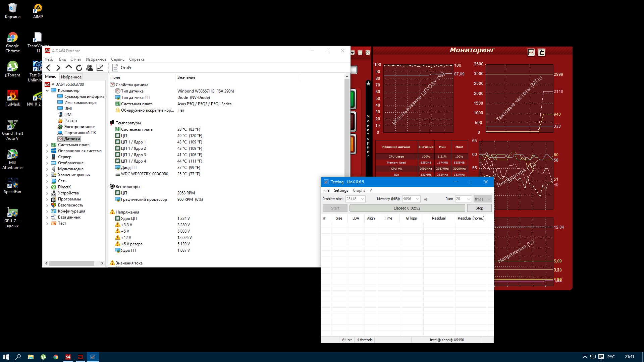644x362 pixels.
Task: Collapse the Компьютер tree node
Action: coord(47,91)
